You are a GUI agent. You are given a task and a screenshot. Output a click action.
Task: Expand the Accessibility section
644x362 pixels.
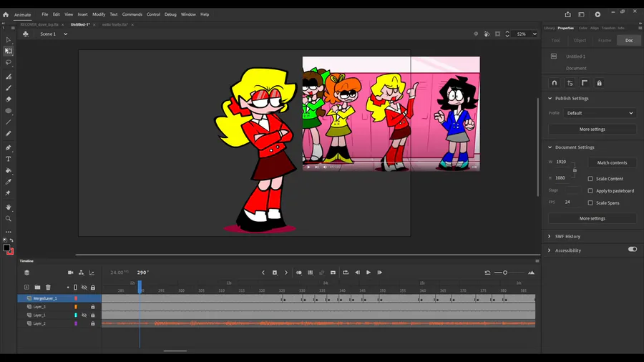550,250
